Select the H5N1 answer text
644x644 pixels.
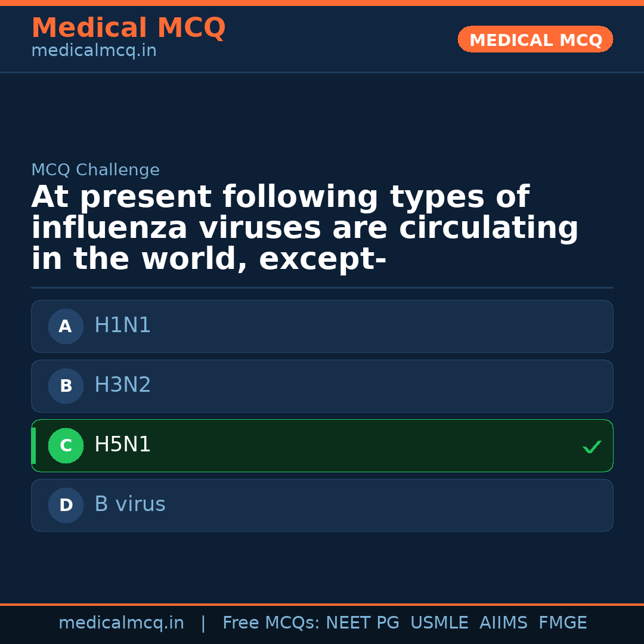pos(122,445)
